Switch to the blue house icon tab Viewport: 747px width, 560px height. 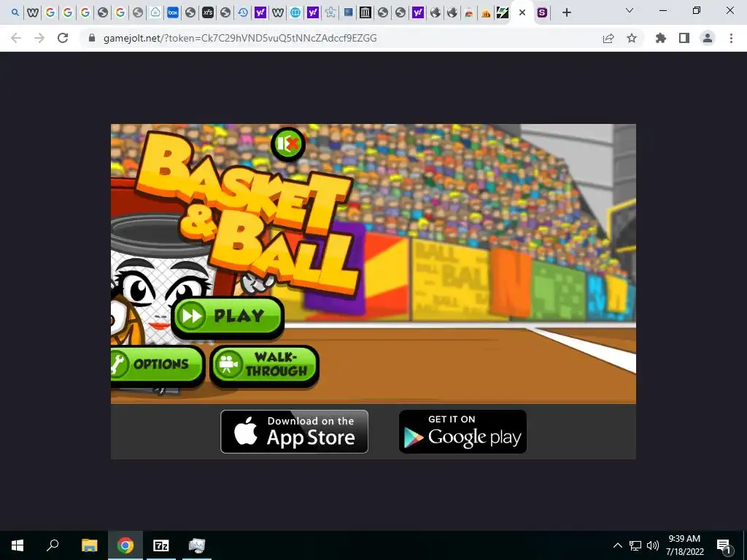155,13
